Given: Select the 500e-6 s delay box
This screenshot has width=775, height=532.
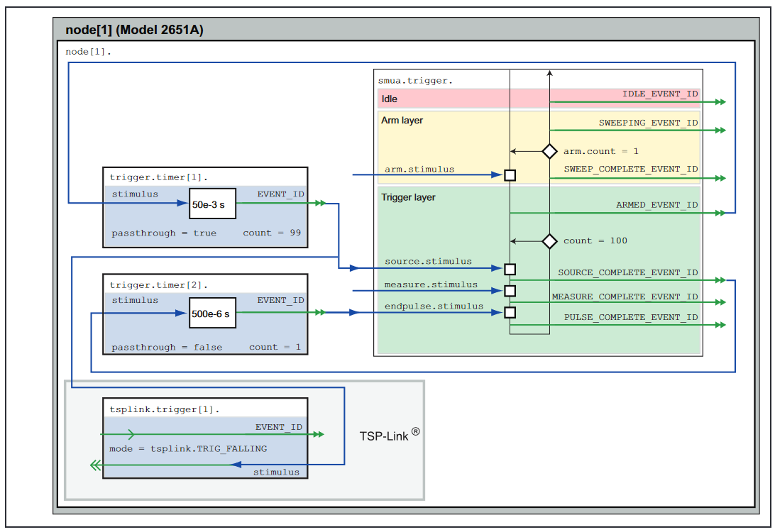Looking at the screenshot, I should pyautogui.click(x=211, y=314).
